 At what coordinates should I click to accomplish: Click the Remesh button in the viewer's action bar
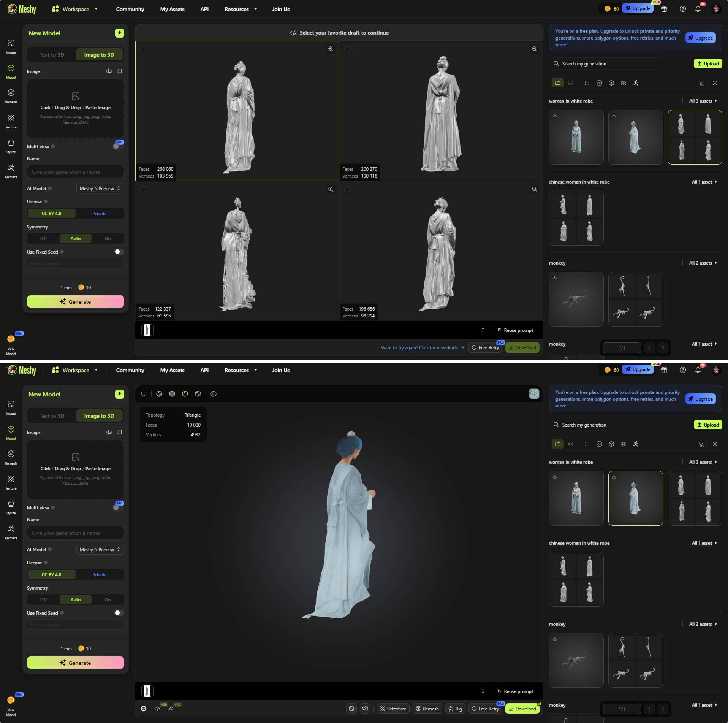(x=427, y=709)
